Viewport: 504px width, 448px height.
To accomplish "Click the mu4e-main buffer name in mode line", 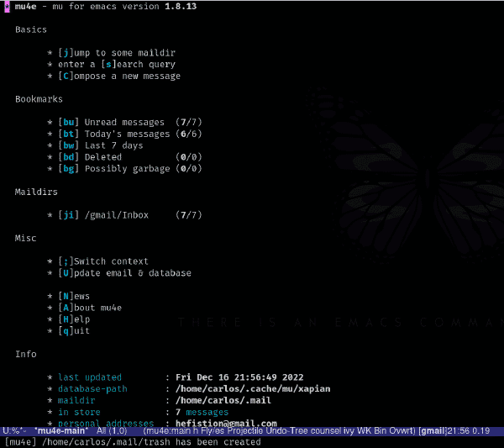I will [x=61, y=430].
